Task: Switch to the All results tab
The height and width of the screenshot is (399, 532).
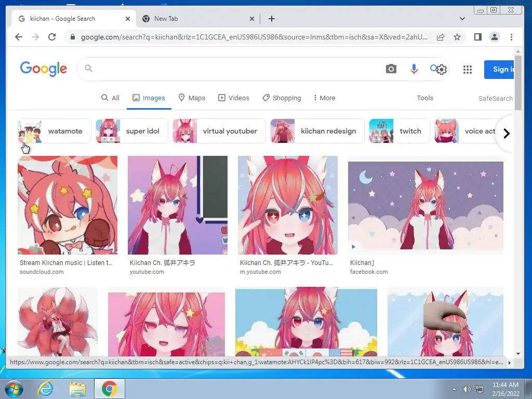Action: click(x=110, y=98)
